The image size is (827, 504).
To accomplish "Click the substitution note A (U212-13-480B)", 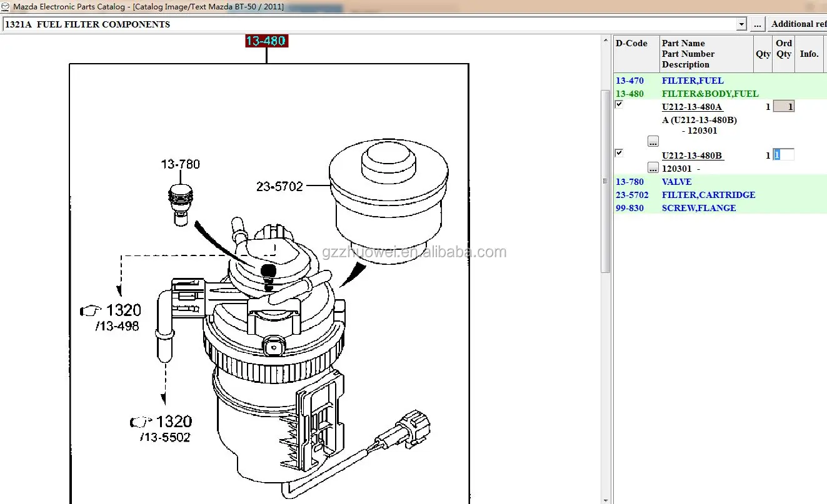I will pos(699,120).
